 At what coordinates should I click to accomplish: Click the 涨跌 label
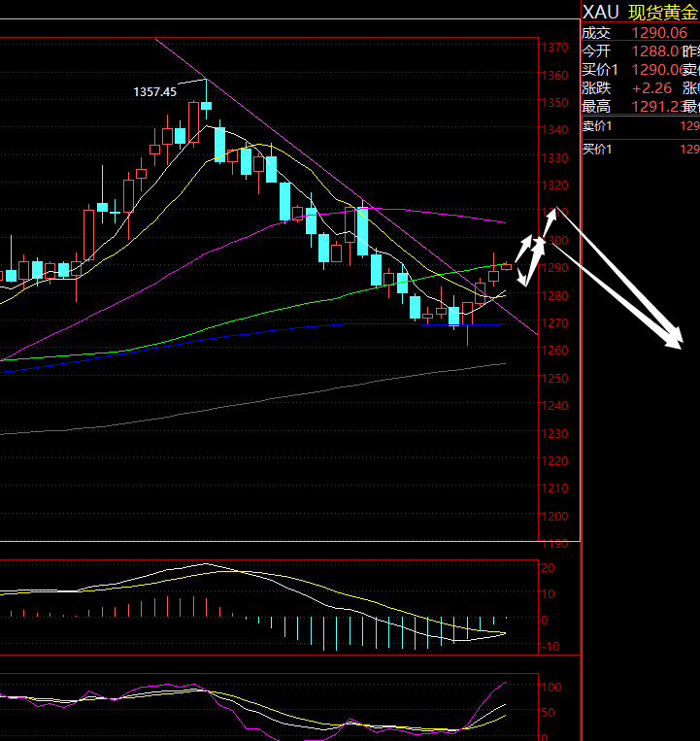596,88
